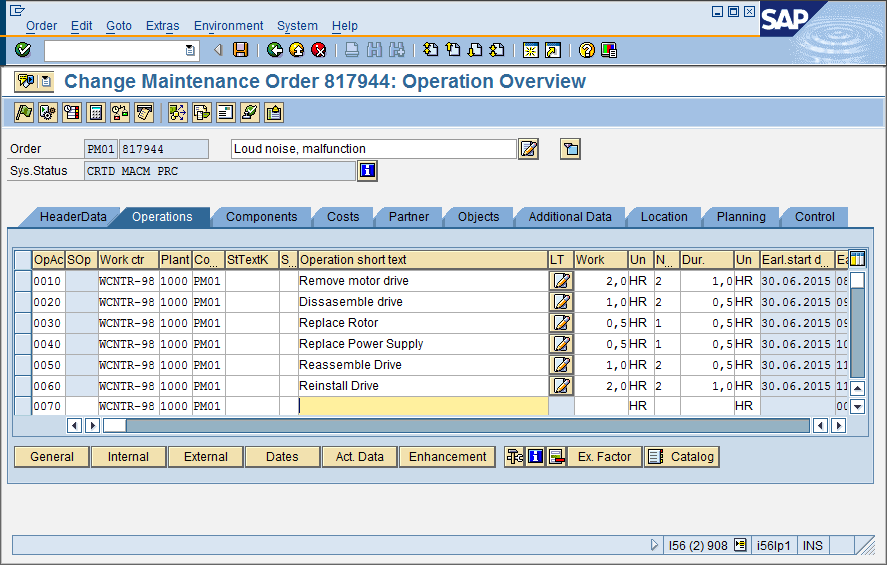Screen dimensions: 887x565
Task: Open system status info icon
Action: (x=367, y=171)
